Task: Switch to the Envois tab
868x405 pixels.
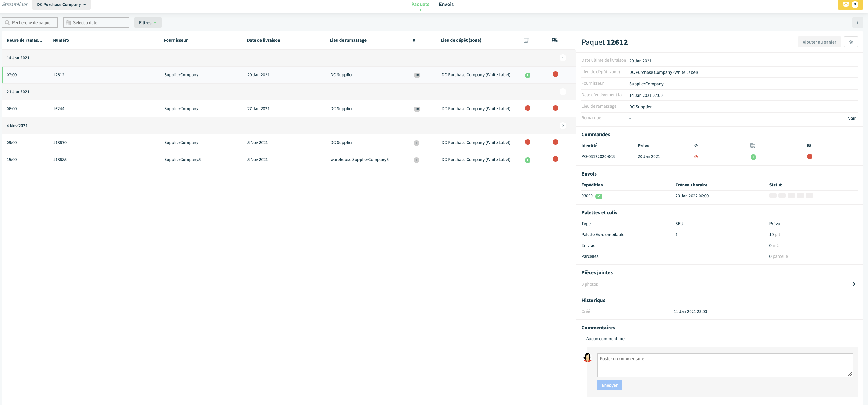Action: [x=446, y=4]
